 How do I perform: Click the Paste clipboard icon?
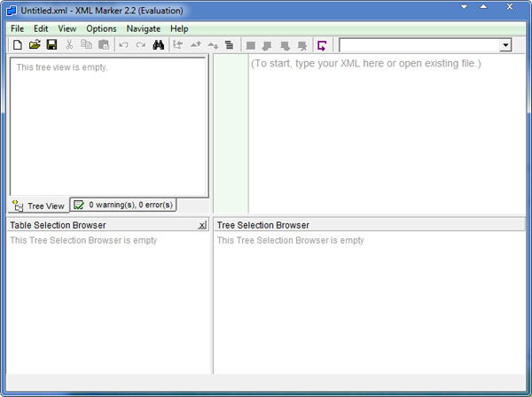tap(104, 45)
